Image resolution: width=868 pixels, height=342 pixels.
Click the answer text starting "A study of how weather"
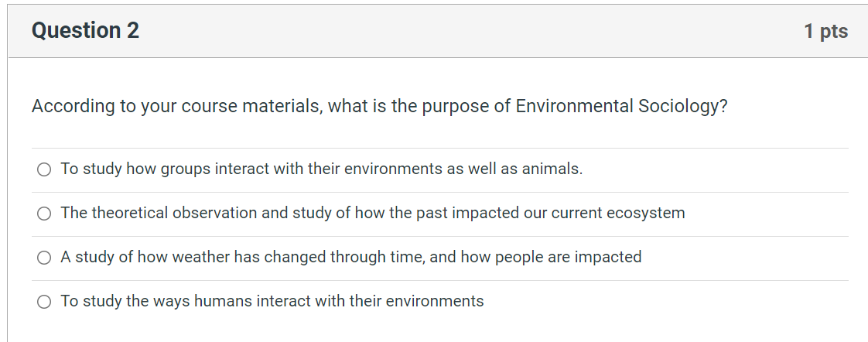tap(350, 257)
